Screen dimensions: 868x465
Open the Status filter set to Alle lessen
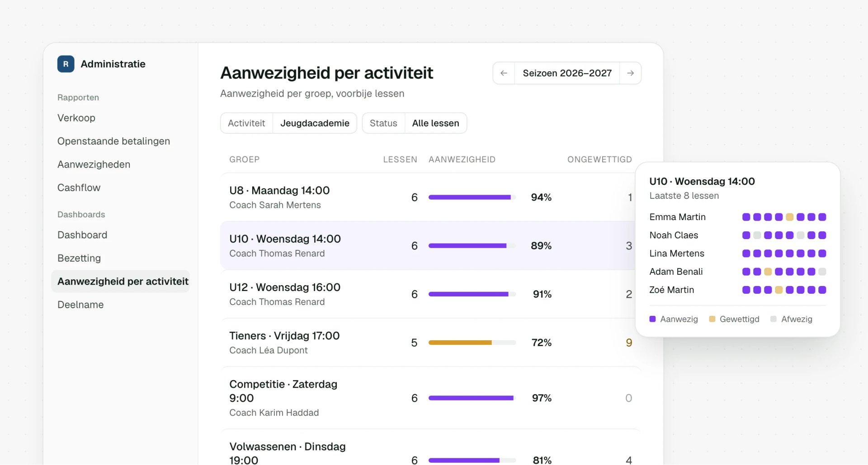click(414, 123)
